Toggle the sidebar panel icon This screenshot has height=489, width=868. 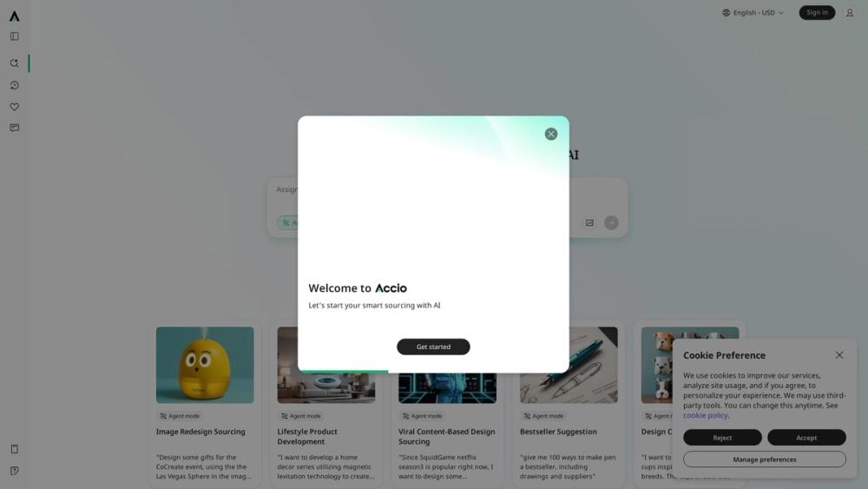click(15, 36)
